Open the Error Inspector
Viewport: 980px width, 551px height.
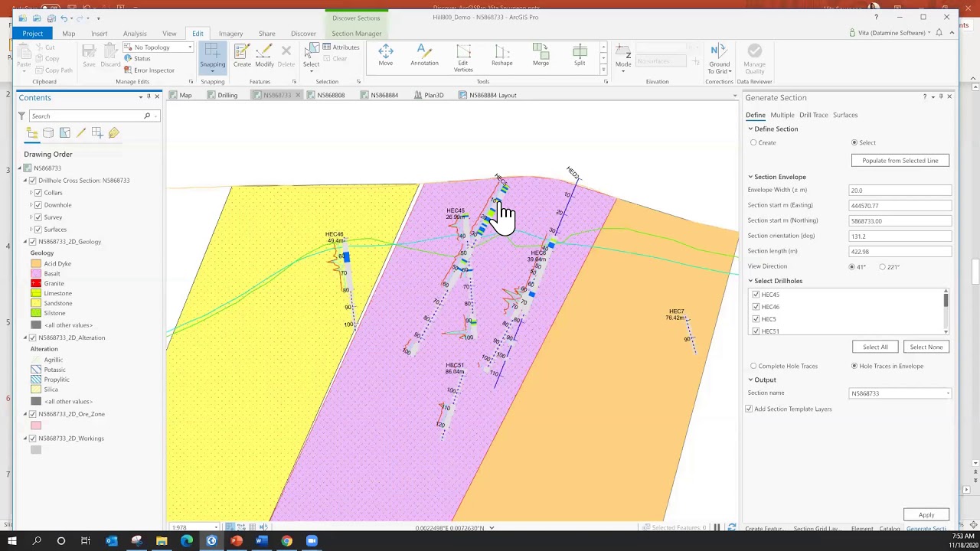click(149, 70)
